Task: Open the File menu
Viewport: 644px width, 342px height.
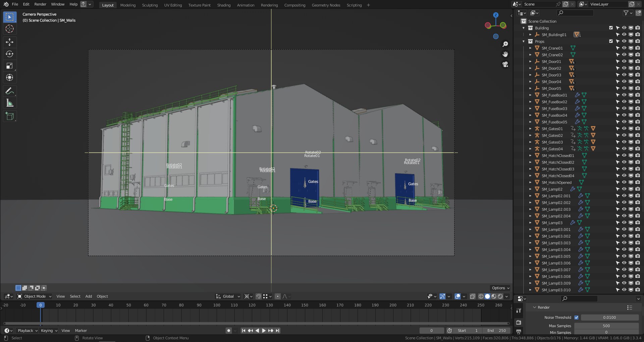Action: point(15,4)
